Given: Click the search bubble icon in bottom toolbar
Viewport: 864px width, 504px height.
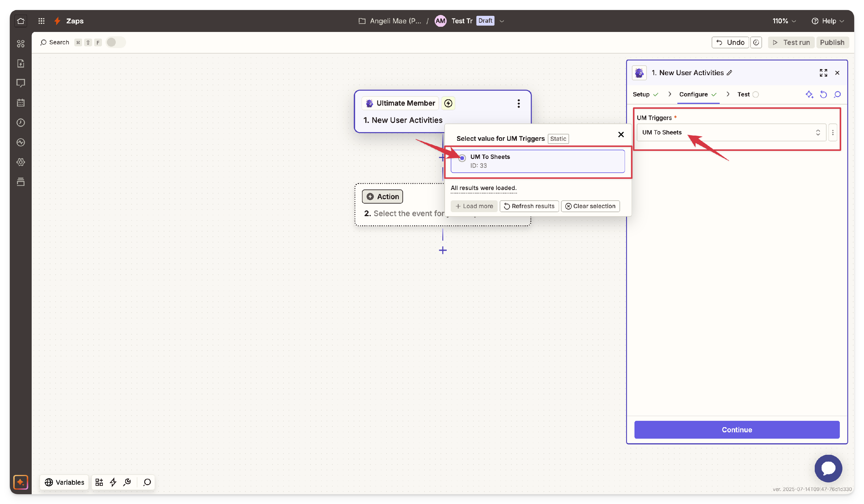Looking at the screenshot, I should click(x=147, y=482).
